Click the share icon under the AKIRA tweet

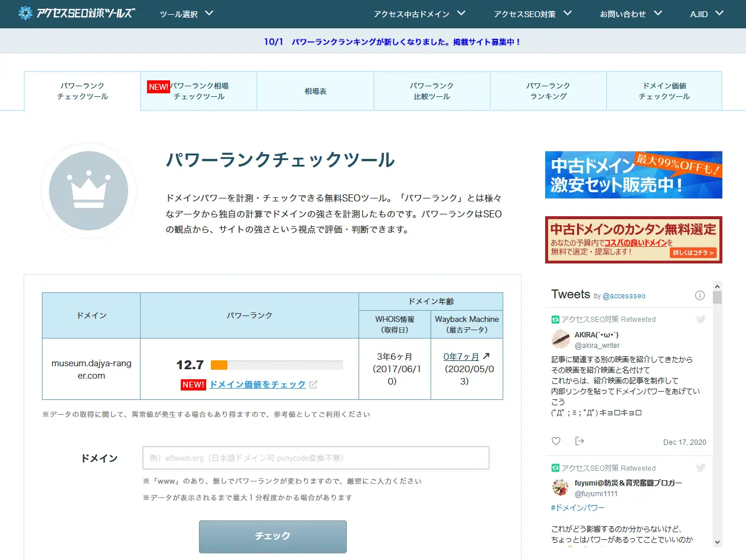click(579, 441)
